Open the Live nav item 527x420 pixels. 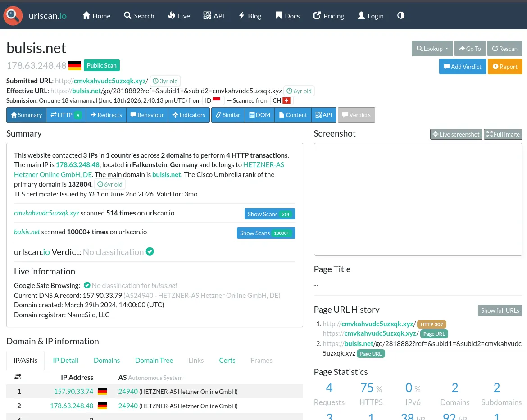click(x=179, y=16)
